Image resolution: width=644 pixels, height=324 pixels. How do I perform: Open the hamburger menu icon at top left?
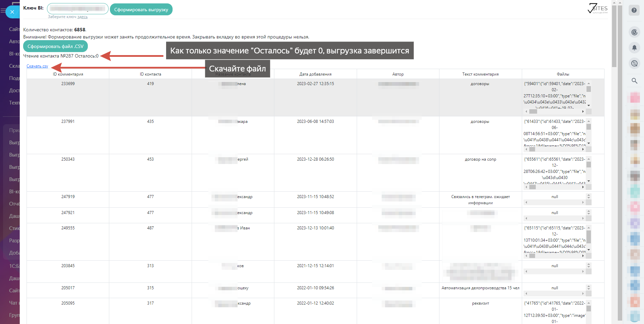(3, 11)
